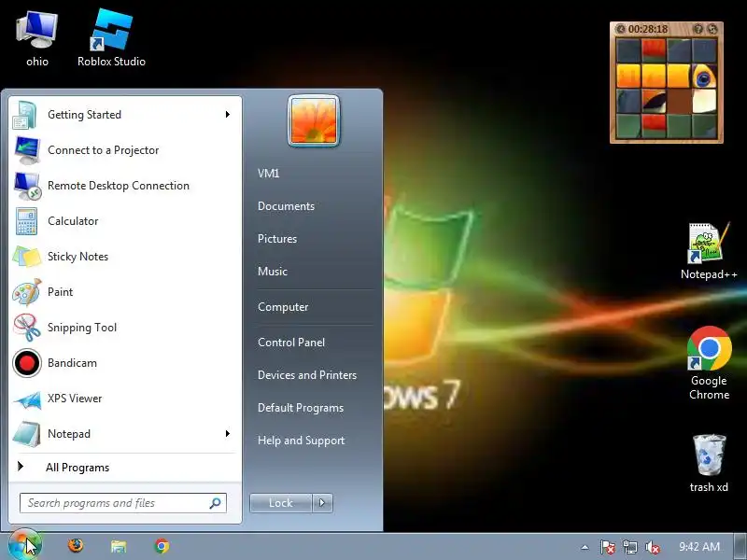Select Bandicam label in Start menu
Image resolution: width=747 pixels, height=560 pixels.
coord(72,363)
